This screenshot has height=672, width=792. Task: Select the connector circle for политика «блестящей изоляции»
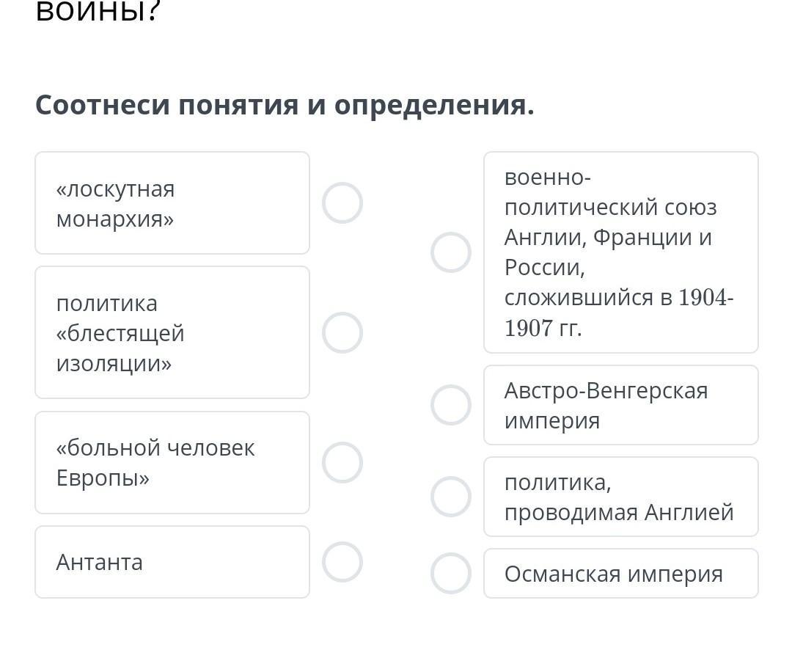[x=342, y=332]
